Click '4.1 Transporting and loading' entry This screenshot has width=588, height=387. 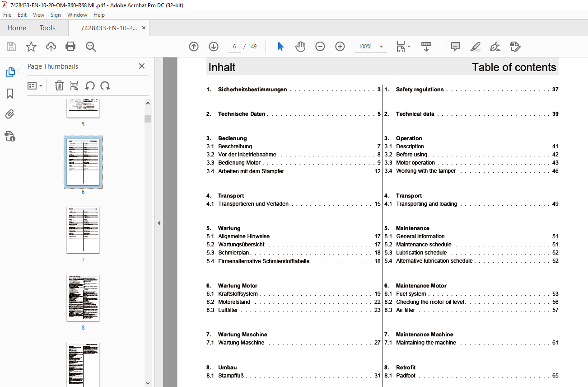(471, 204)
